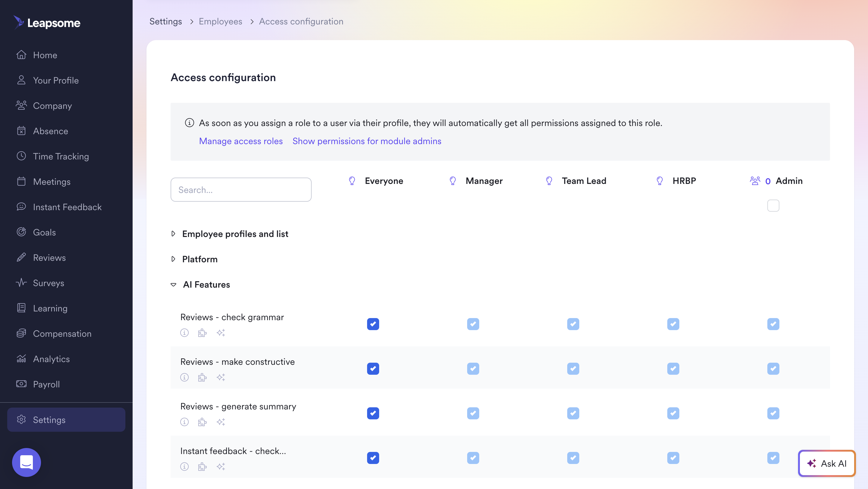Click the Settings breadcrumb

point(165,21)
